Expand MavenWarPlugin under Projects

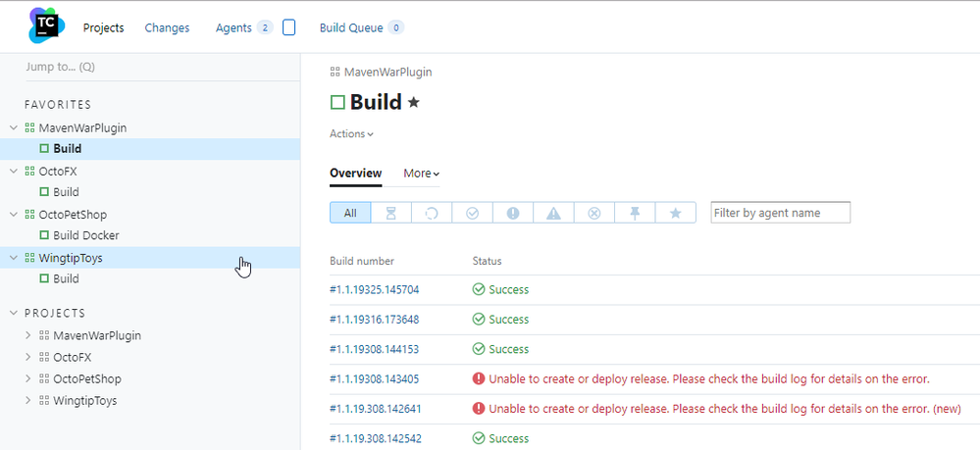[27, 335]
